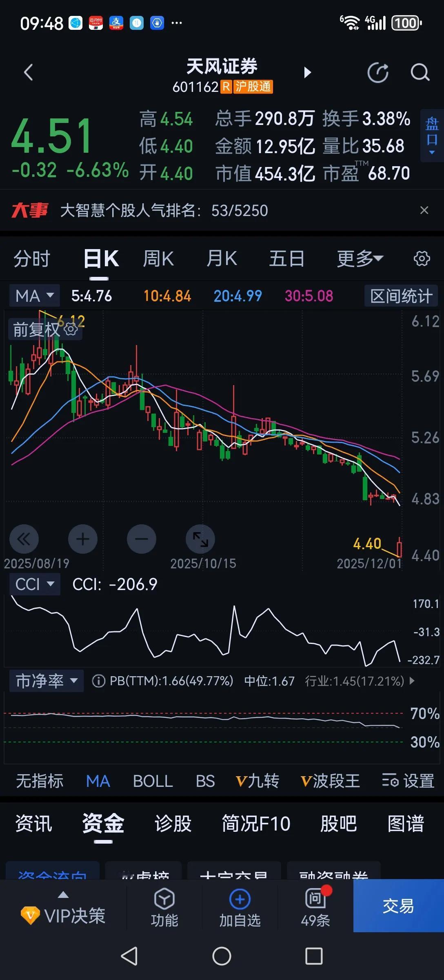Screen dimensions: 444x980
Task: Open the 市净率 dropdown
Action: (x=47, y=681)
